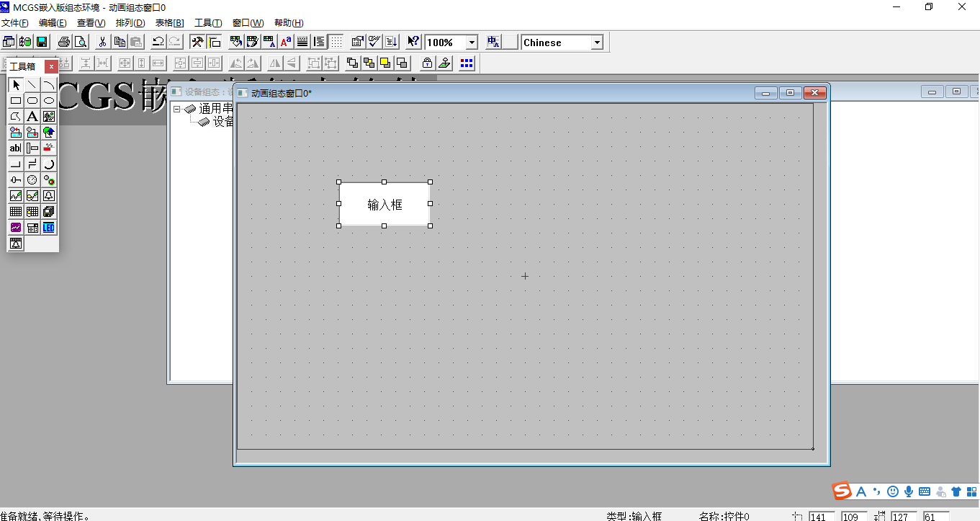Click the print preview icon

click(80, 42)
